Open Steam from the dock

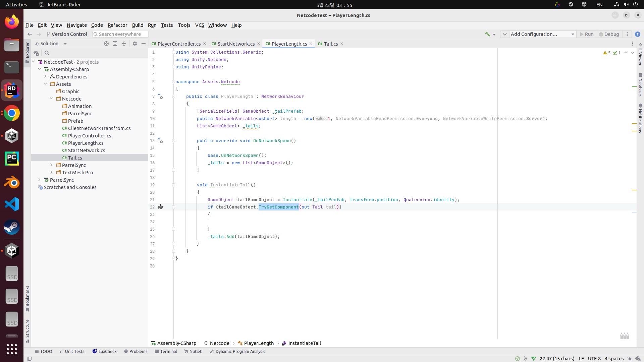(x=12, y=227)
